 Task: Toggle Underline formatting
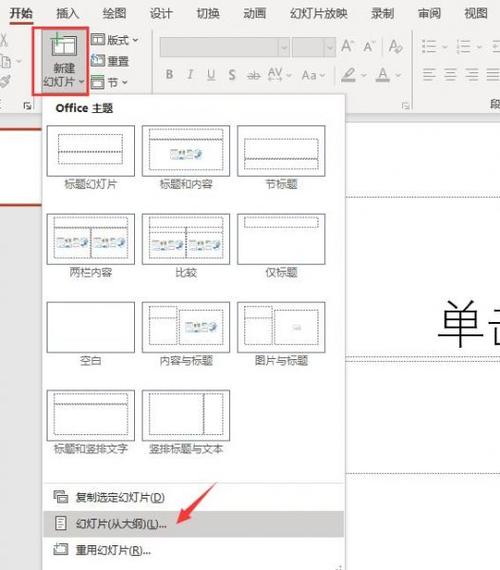point(211,75)
